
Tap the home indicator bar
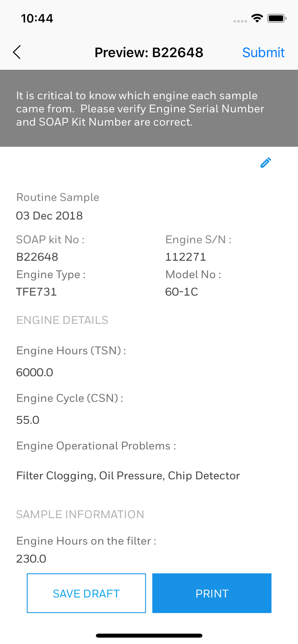[149, 635]
